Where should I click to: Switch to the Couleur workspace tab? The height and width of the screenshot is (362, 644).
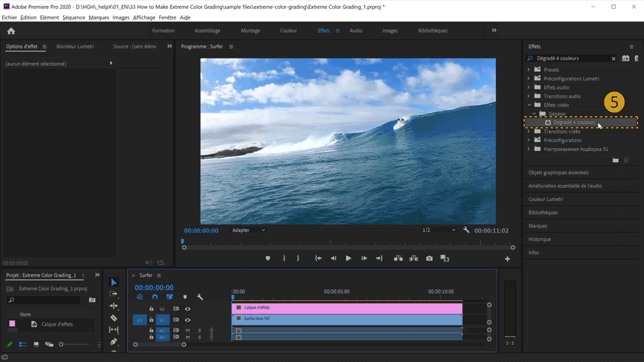click(288, 31)
